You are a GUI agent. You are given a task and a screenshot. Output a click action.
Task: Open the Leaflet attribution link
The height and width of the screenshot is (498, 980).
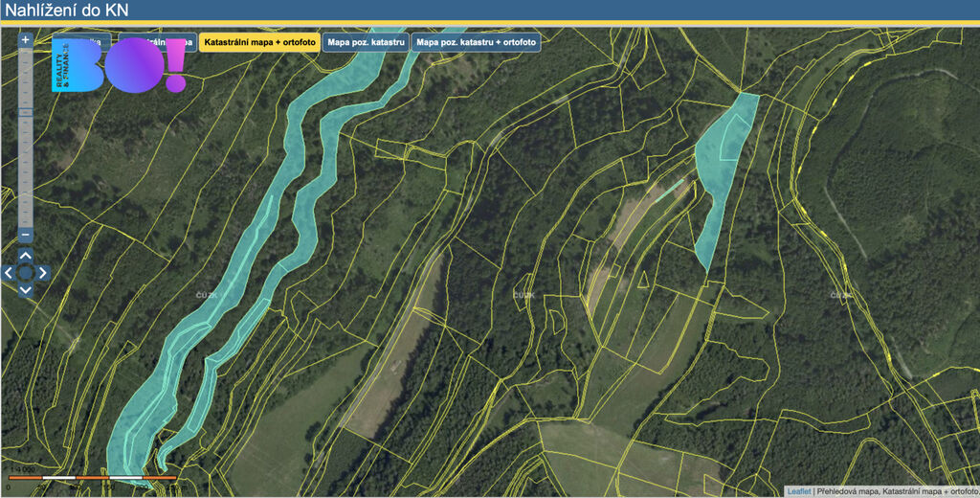798,491
